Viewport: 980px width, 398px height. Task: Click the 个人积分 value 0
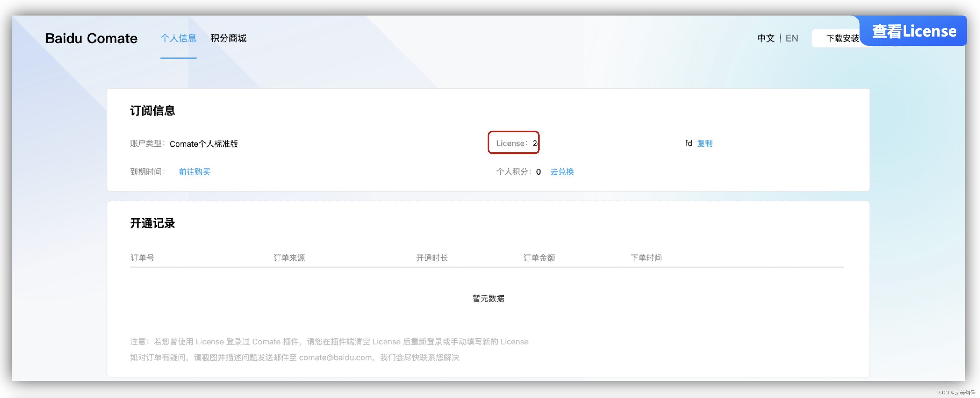[538, 172]
